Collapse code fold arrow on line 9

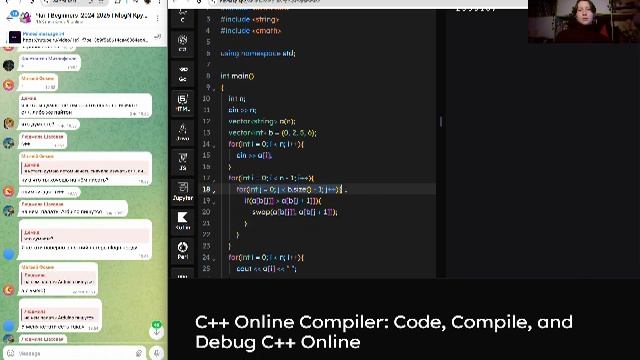[214, 88]
